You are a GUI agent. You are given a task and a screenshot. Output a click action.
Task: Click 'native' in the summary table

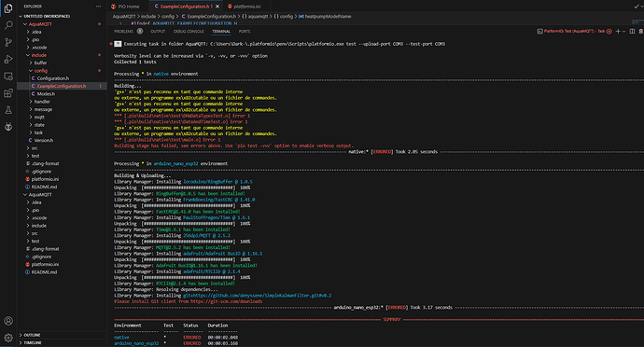(121, 337)
